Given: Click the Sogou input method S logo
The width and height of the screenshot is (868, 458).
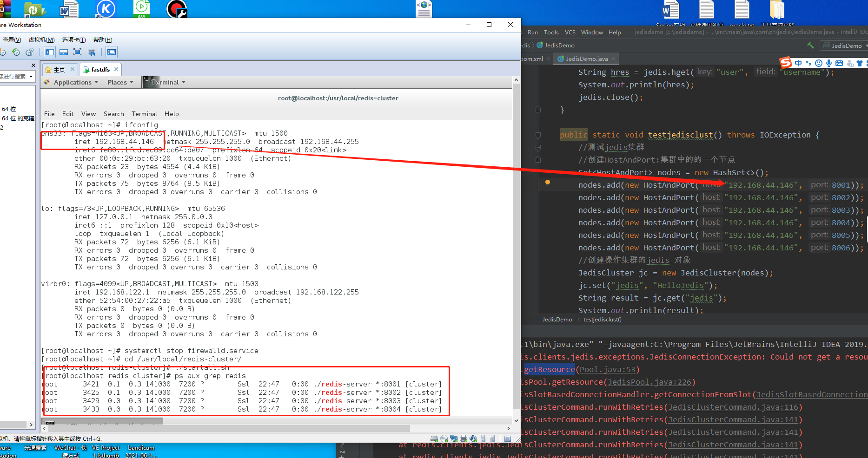Looking at the screenshot, I should 786,63.
